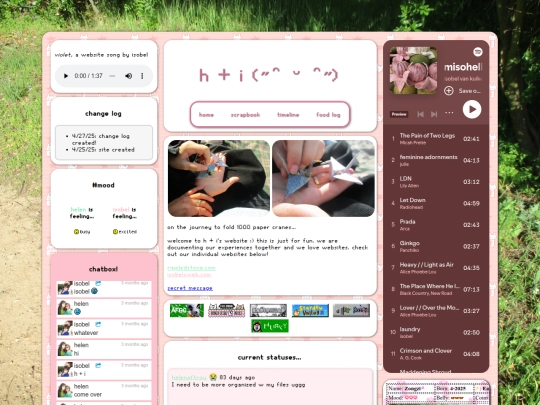Click the green AFBG web badge
The width and height of the screenshot is (540, 405).
pyautogui.click(x=187, y=310)
